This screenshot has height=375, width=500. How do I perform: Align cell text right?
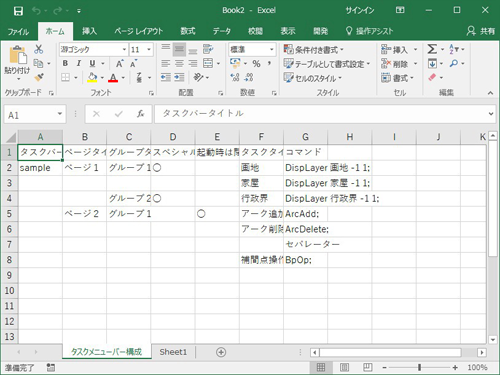[193, 63]
